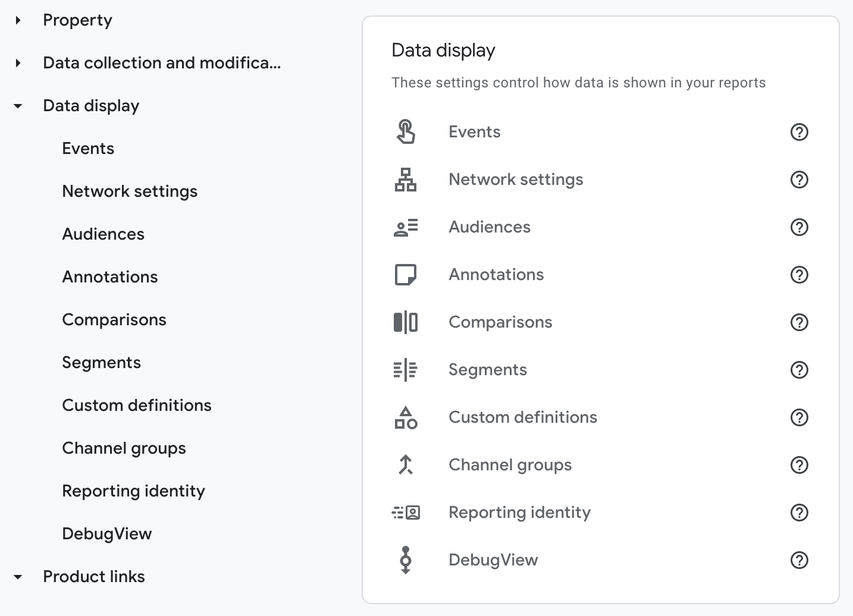This screenshot has height=616, width=853.
Task: Click the Audiences person-list icon
Action: click(406, 227)
